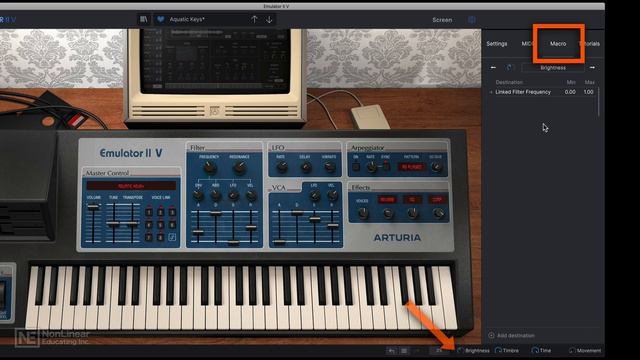This screenshot has height=360, width=640.
Task: Click the VCA LFO amount knob
Action: click(314, 196)
